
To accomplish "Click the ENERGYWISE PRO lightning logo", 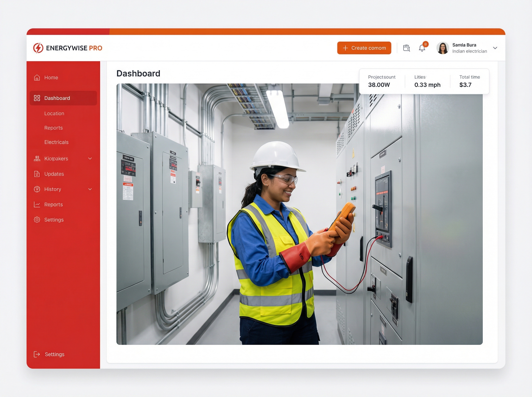I will point(38,48).
